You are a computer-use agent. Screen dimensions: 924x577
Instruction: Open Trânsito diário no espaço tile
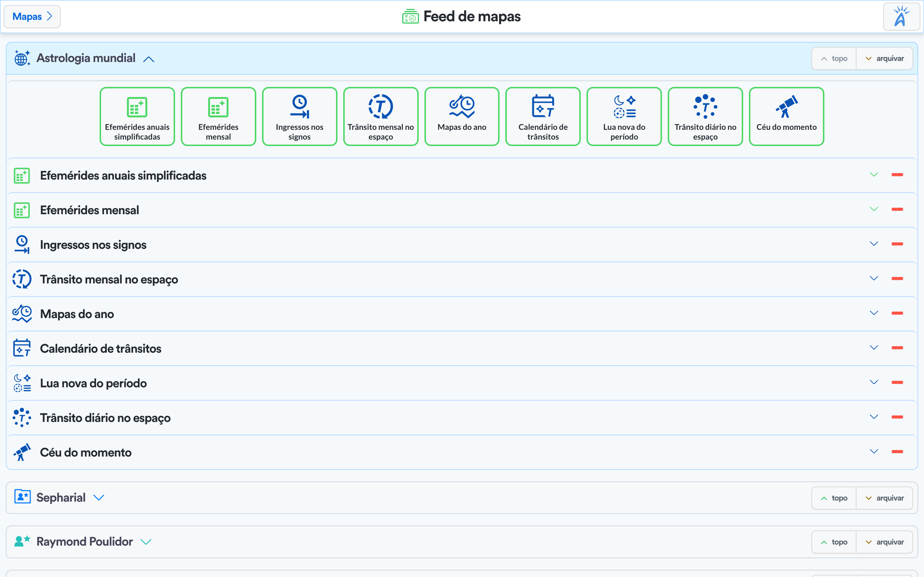click(x=705, y=116)
